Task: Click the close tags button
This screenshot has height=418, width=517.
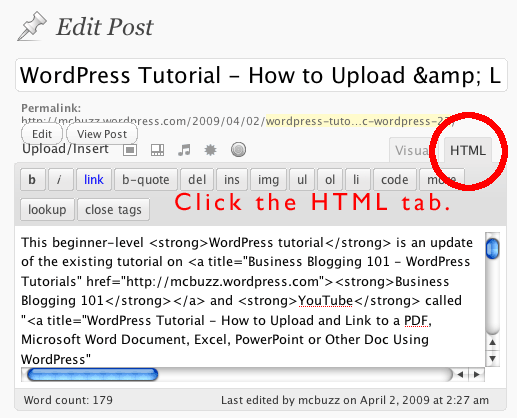Action: point(113,210)
